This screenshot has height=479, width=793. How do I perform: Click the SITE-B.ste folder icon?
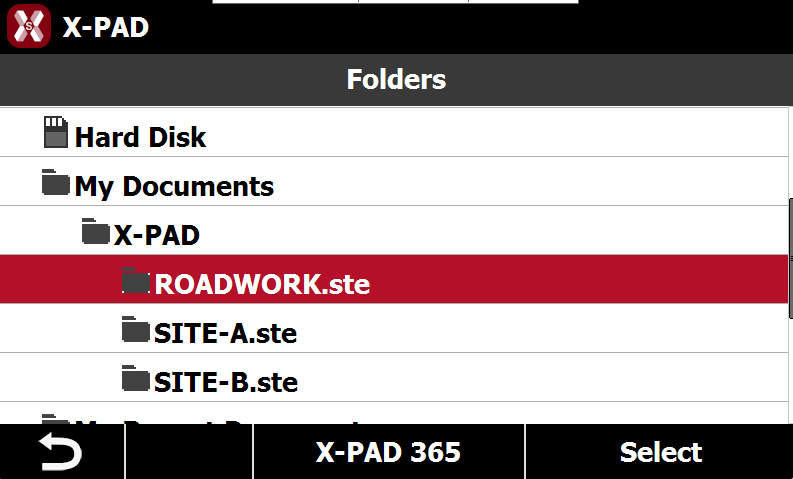click(136, 378)
